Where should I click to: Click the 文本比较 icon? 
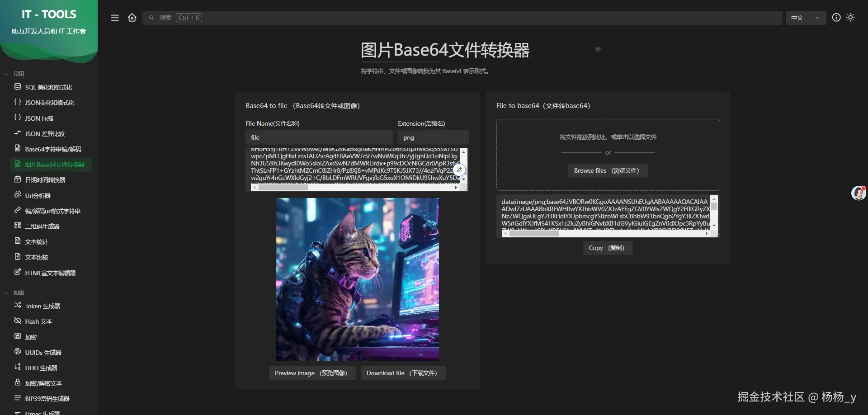(18, 256)
